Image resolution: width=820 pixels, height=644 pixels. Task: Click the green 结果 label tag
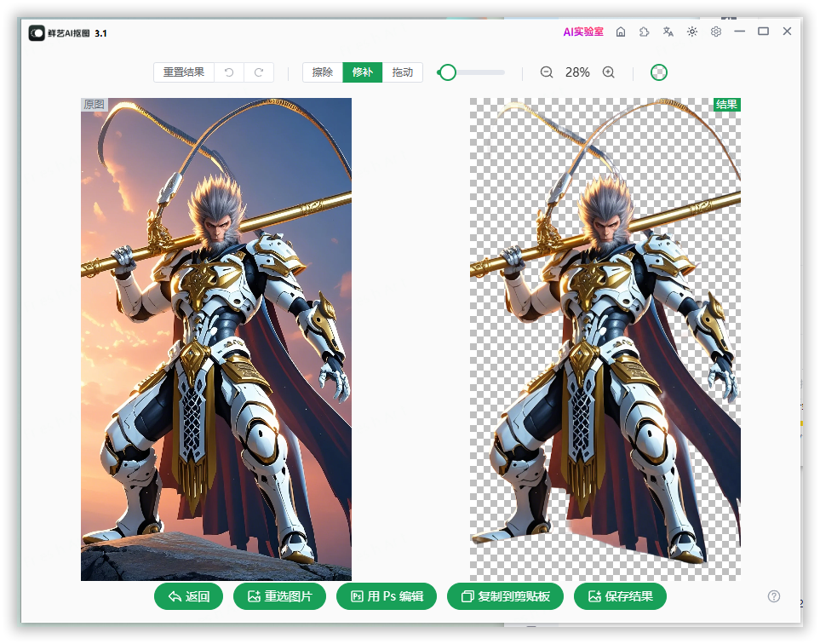coord(727,104)
